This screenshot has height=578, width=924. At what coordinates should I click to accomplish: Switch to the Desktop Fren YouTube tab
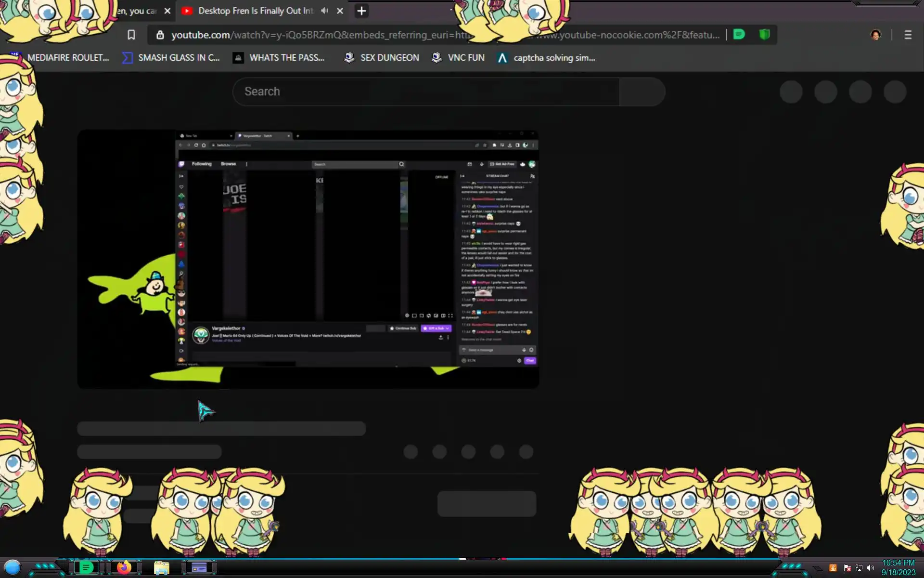pyautogui.click(x=255, y=11)
